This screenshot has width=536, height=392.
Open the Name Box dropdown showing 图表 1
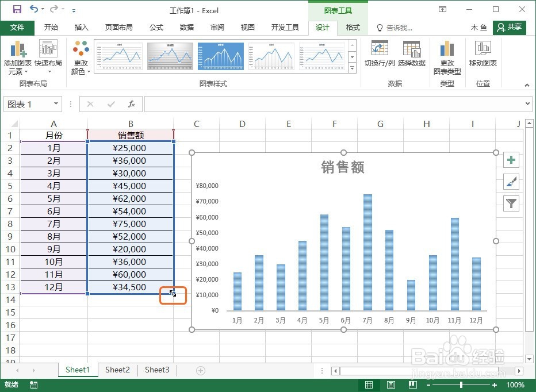tap(55, 104)
